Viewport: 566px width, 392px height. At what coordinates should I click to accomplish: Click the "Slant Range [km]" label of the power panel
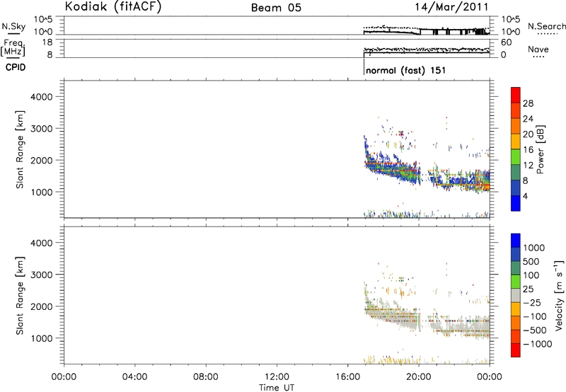click(x=19, y=149)
